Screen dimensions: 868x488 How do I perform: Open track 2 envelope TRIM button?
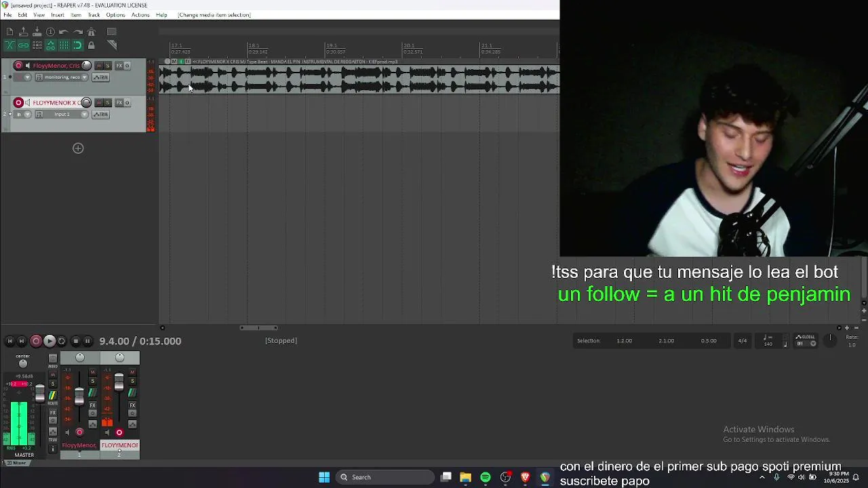(100, 114)
